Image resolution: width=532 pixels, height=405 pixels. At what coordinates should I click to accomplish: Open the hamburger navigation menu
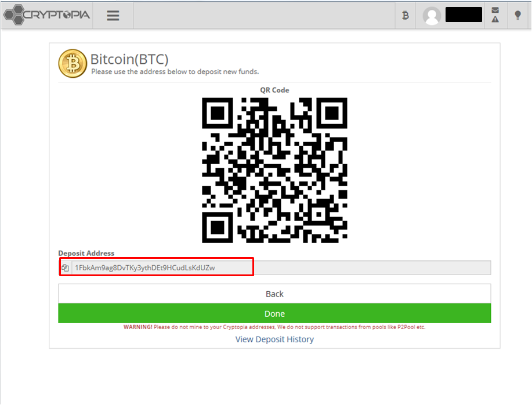point(113,16)
